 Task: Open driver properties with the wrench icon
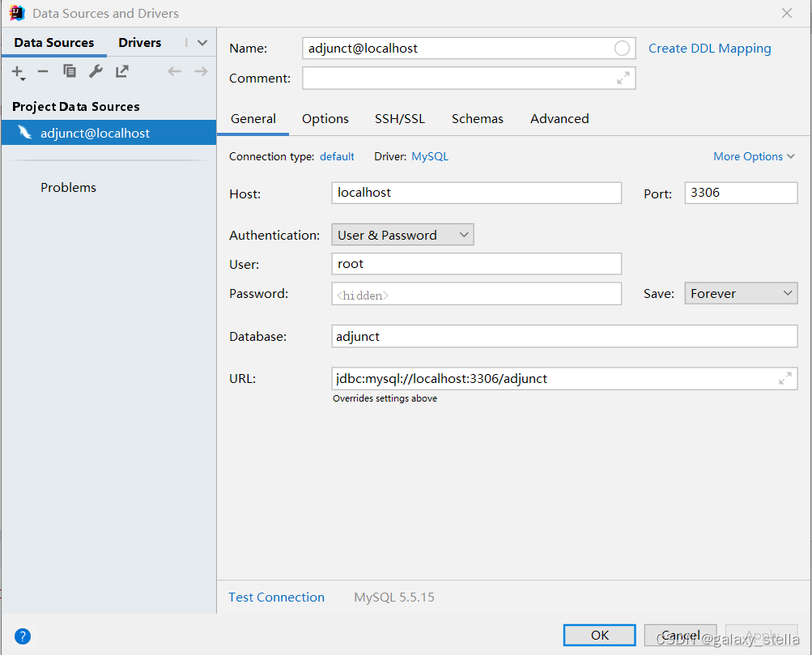point(95,71)
